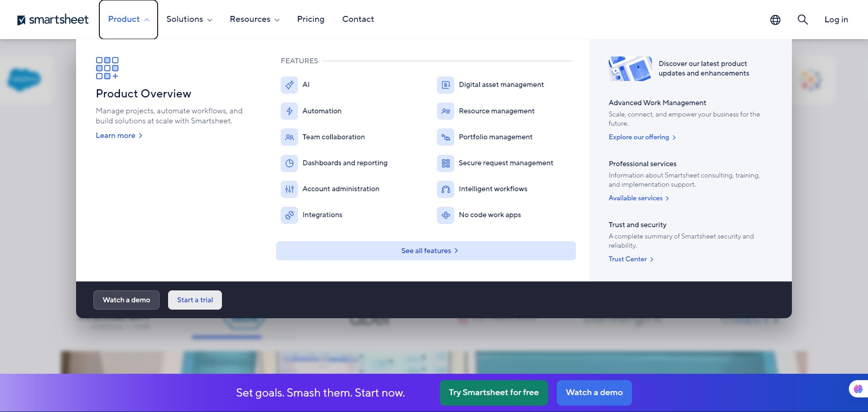Click Discover our latest product updates text
The width and height of the screenshot is (868, 412).
704,68
